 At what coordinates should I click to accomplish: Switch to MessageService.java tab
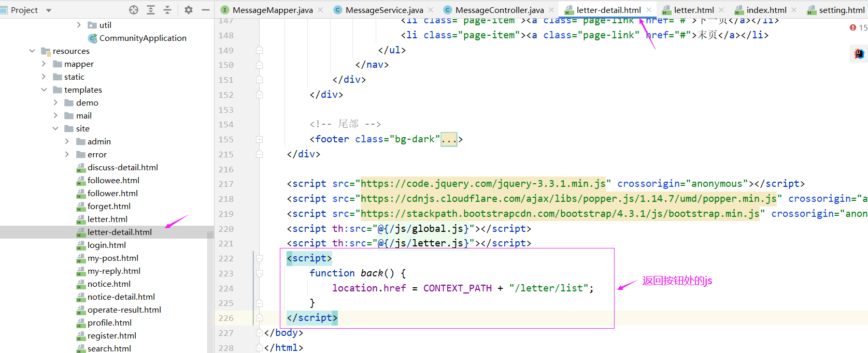(384, 10)
